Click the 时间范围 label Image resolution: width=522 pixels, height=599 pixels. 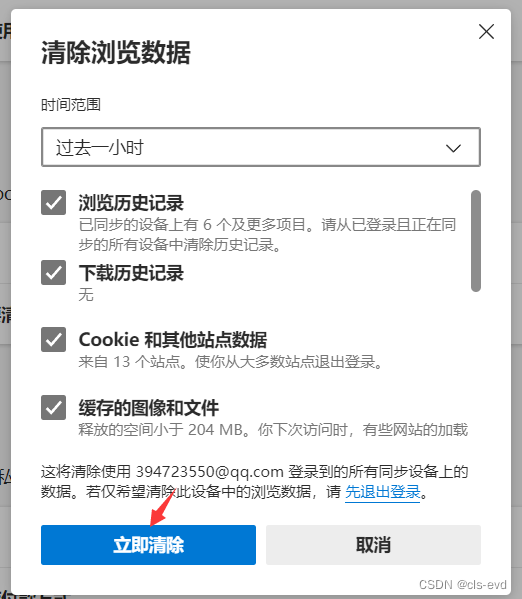click(71, 105)
